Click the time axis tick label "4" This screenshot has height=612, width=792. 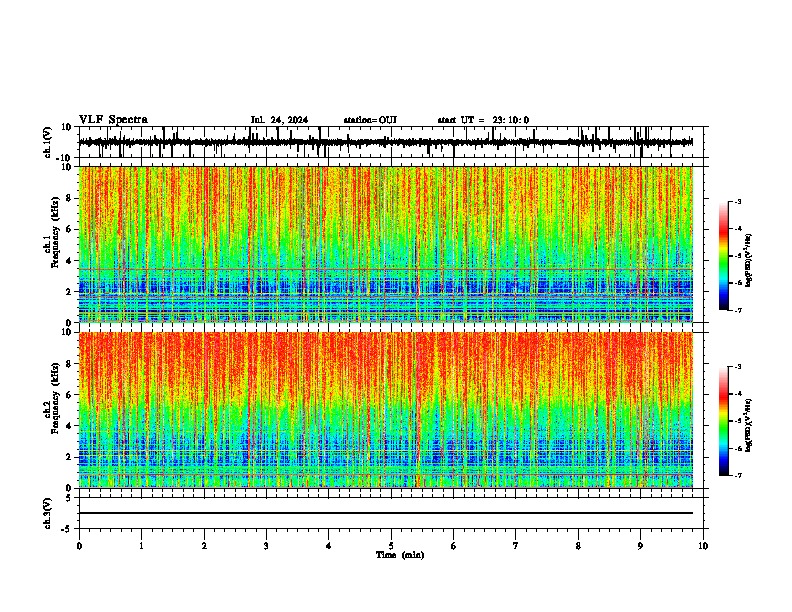click(x=329, y=546)
